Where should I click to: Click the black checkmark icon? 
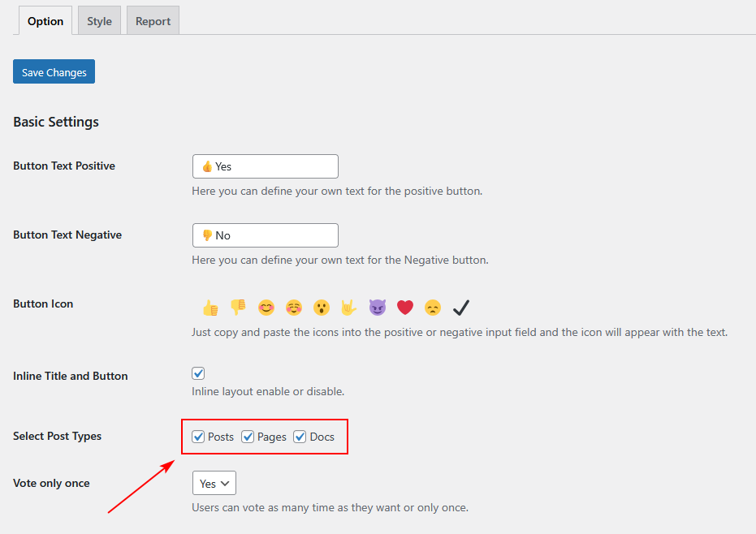pyautogui.click(x=461, y=308)
